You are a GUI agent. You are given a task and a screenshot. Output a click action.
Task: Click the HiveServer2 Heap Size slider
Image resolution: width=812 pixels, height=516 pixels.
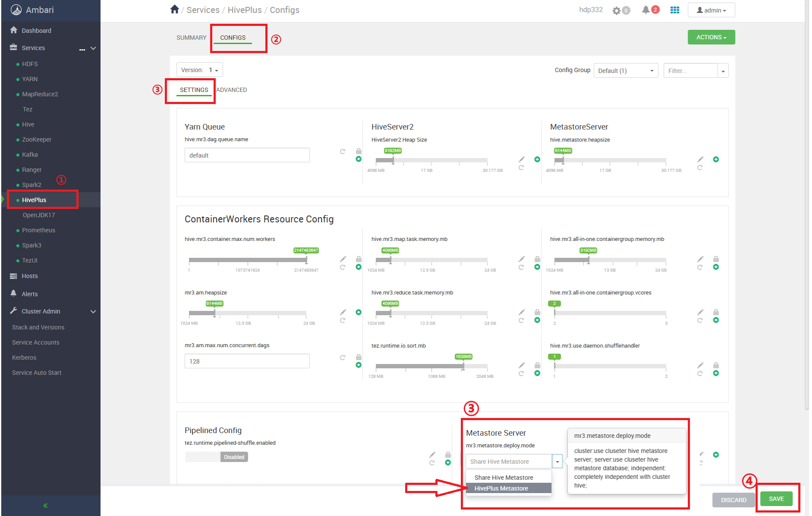[x=431, y=160]
